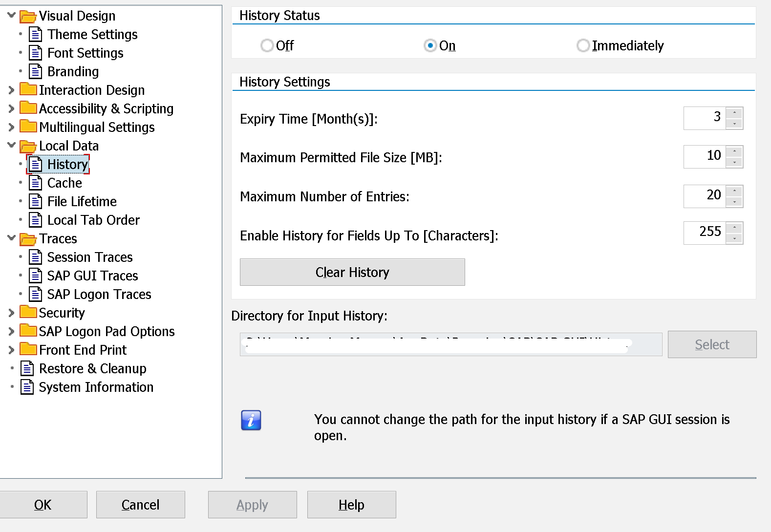Click the Front End Print folder icon

tap(28, 349)
